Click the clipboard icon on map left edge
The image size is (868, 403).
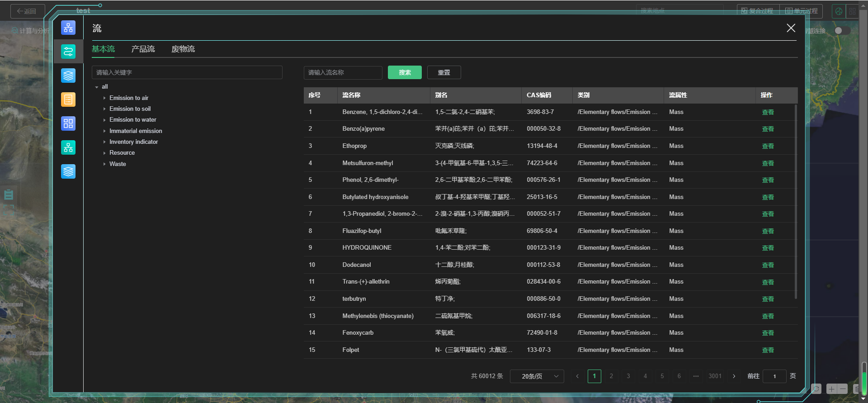9,195
